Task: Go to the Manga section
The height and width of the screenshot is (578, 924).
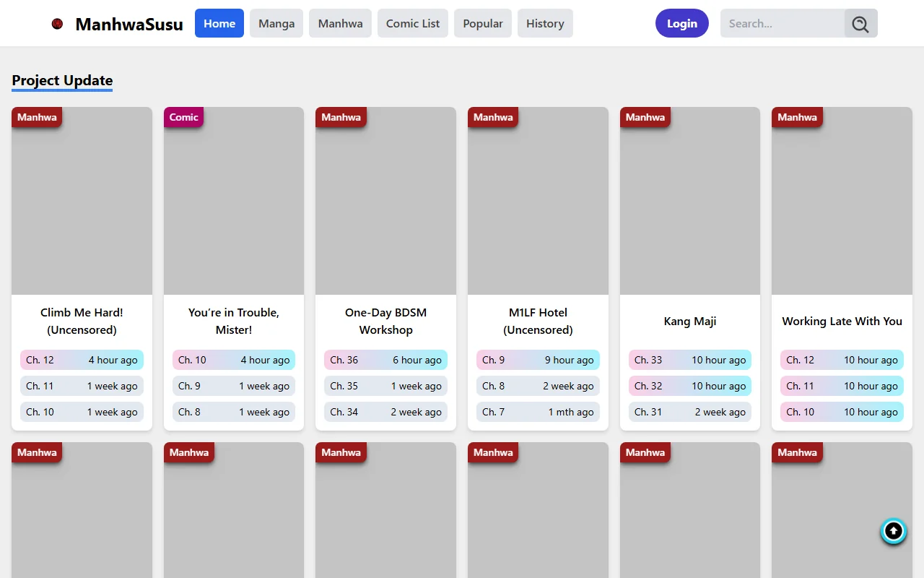Action: pyautogui.click(x=276, y=24)
